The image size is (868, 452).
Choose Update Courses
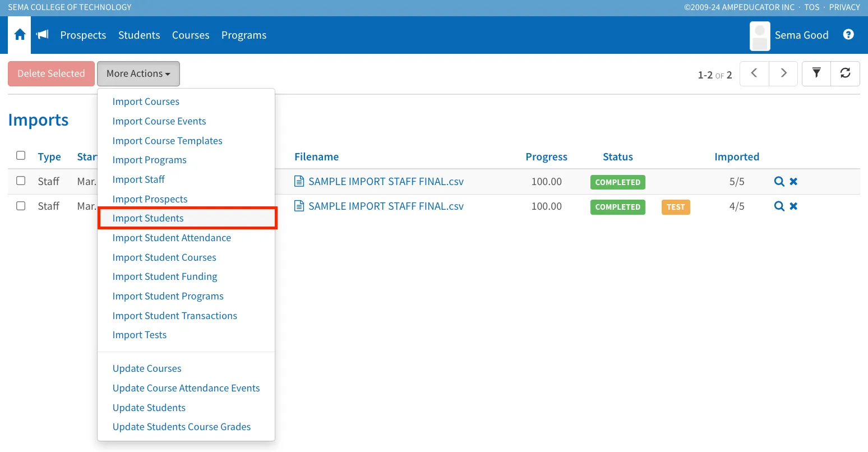pos(147,368)
